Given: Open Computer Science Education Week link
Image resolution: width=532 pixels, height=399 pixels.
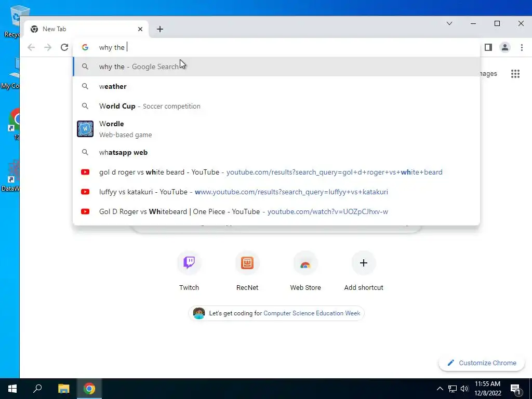Looking at the screenshot, I should (x=312, y=313).
